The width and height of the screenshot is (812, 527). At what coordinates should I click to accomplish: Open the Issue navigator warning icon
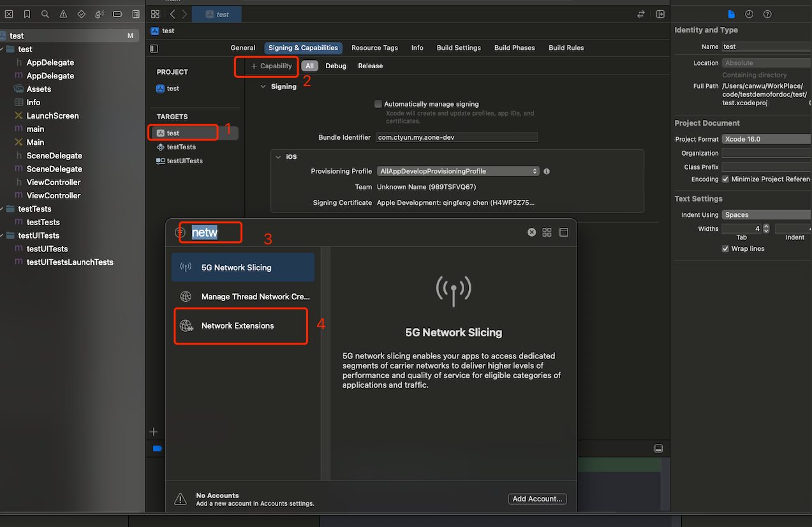click(63, 14)
